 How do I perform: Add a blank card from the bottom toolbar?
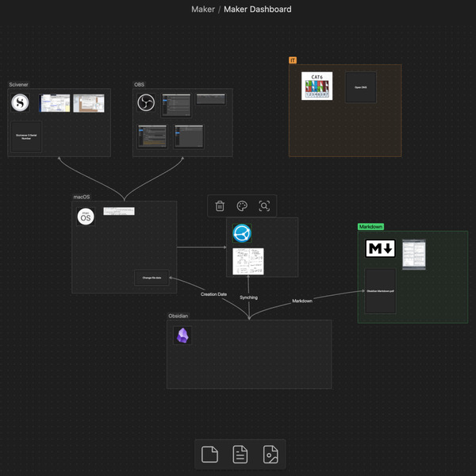(x=209, y=455)
